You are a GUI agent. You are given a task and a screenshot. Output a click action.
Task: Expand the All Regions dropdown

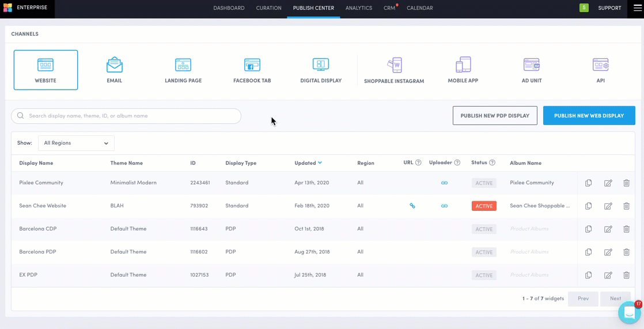pyautogui.click(x=76, y=143)
